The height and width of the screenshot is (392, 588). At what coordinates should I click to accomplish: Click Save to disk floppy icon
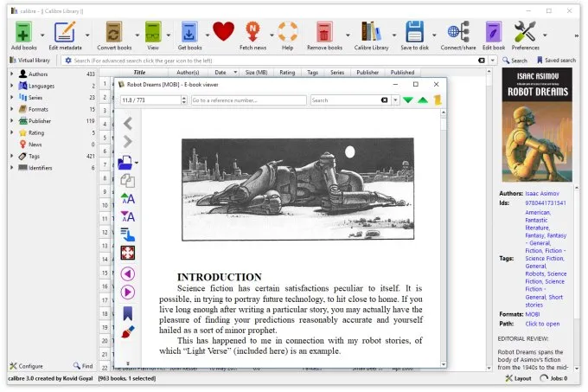(x=414, y=32)
